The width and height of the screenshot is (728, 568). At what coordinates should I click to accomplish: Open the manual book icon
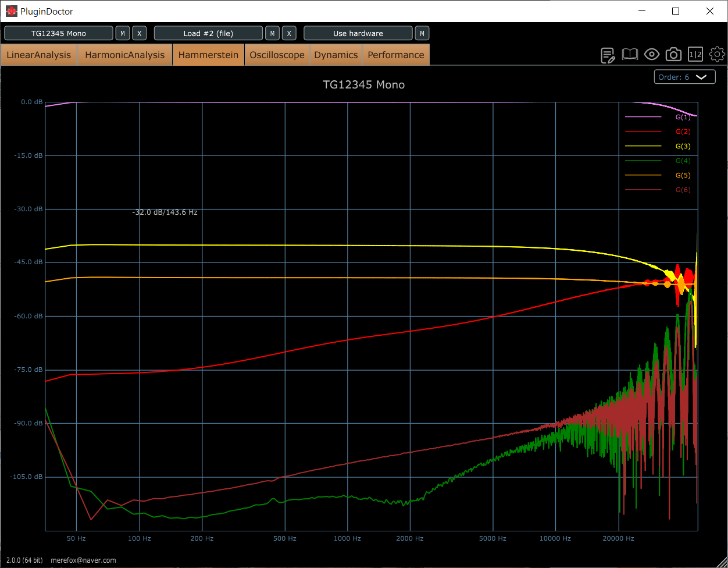click(630, 55)
